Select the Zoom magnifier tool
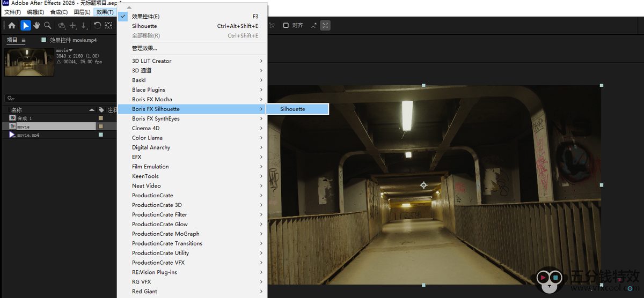Viewport: 644px width, 298px height. click(48, 25)
